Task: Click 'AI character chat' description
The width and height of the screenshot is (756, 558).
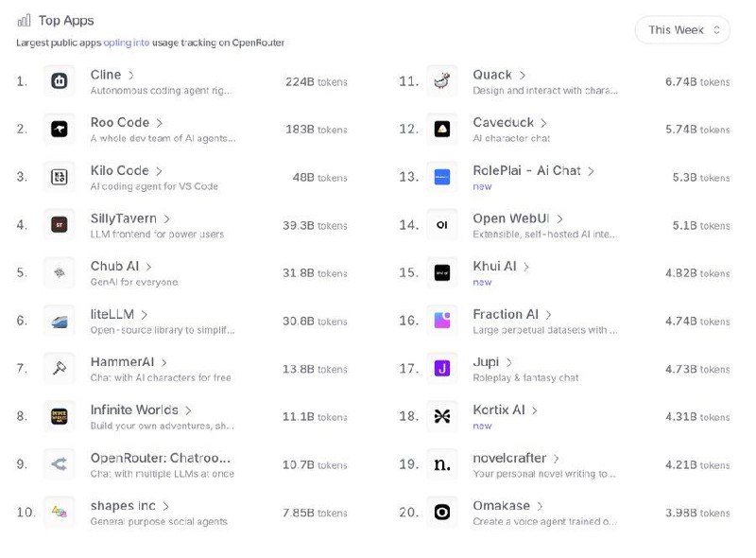Action: (511, 138)
